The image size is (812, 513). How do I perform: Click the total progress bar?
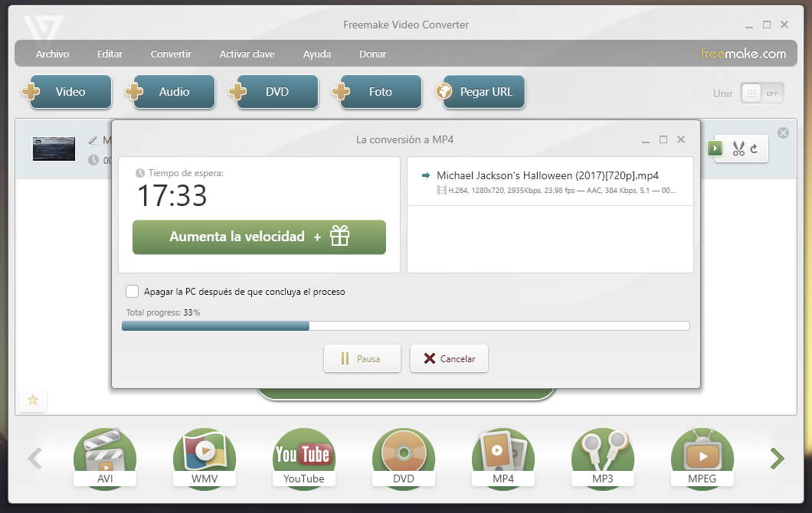[x=405, y=325]
